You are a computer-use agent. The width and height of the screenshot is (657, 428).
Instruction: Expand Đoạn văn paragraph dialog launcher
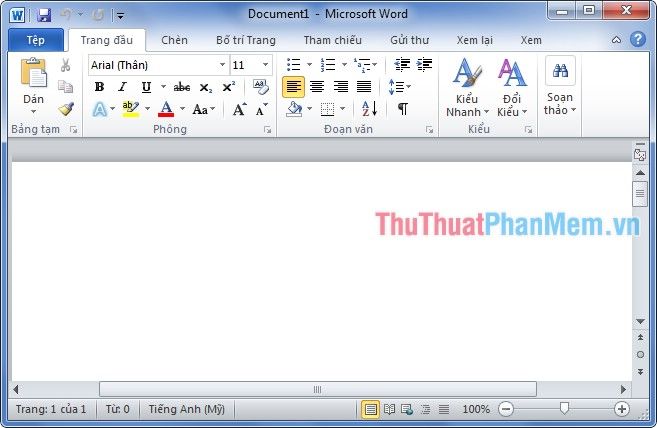pyautogui.click(x=429, y=130)
